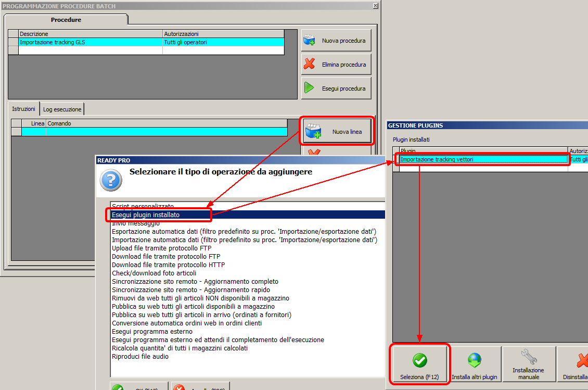Click the Disinstalla red X icon

[581, 360]
